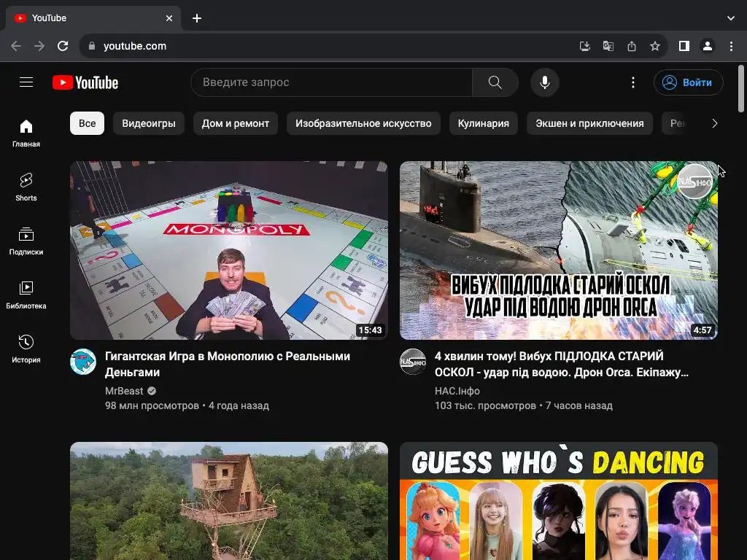Expand the tab search dropdown arrow
Viewport: 747px width, 560px height.
[x=731, y=18]
